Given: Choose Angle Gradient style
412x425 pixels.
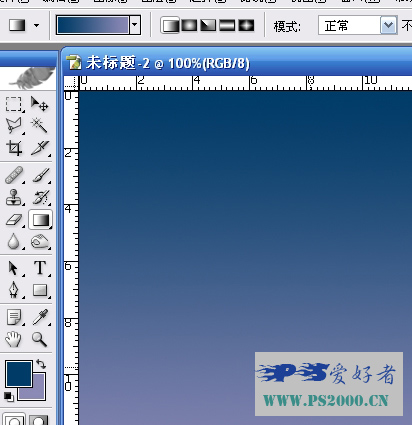Looking at the screenshot, I should click(208, 25).
